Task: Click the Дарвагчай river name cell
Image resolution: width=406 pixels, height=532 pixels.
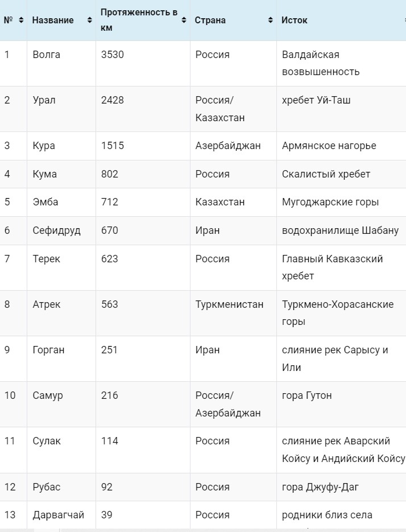Action: 59,515
